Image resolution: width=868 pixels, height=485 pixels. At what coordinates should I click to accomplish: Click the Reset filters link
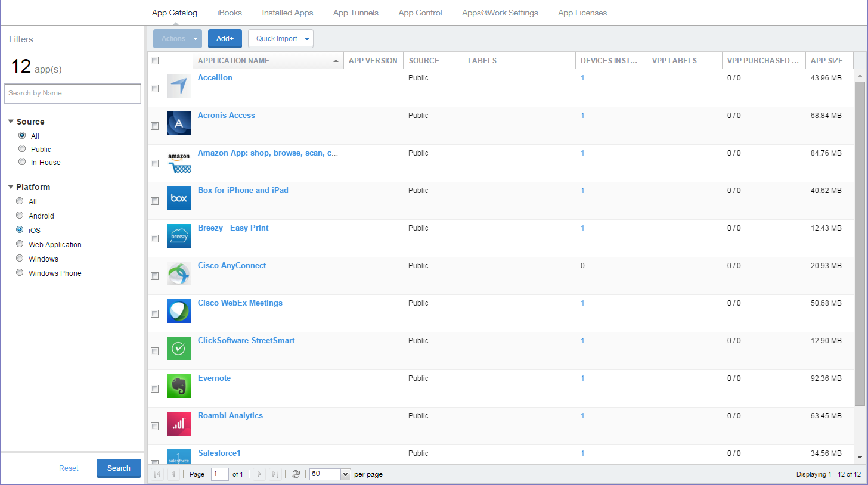pos(69,468)
